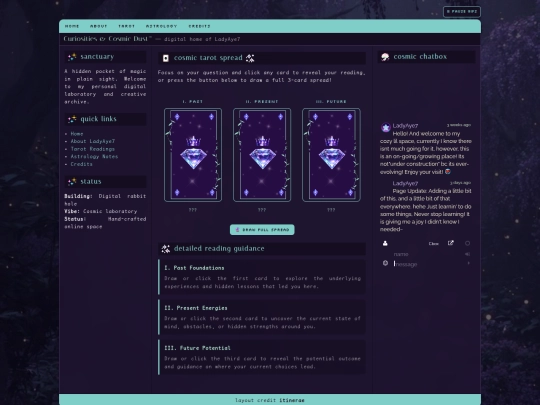Click the '3 days ago' timestamp in chatbox
This screenshot has width=540, height=405.
coord(460,183)
